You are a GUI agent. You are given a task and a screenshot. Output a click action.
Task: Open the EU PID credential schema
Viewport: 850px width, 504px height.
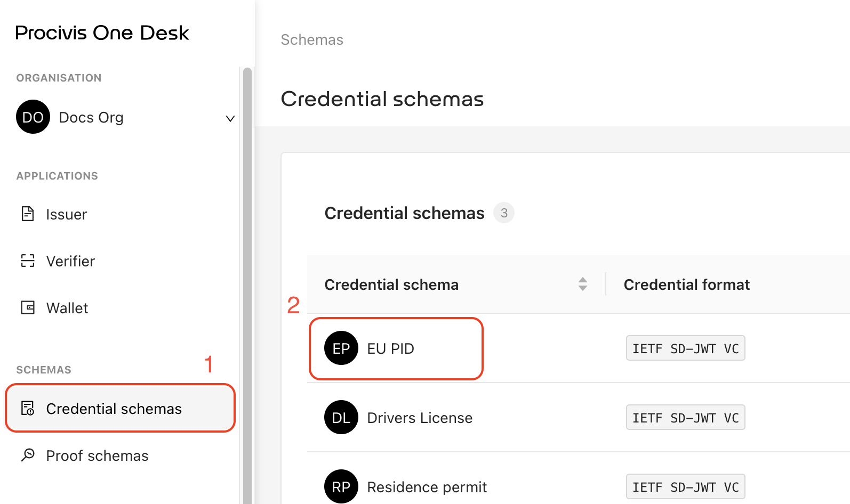pos(390,348)
